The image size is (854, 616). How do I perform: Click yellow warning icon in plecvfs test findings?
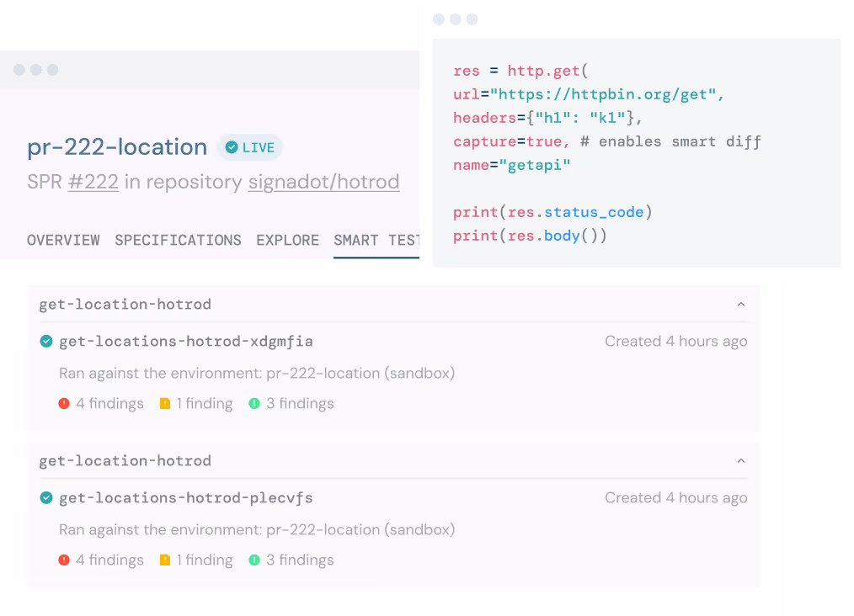[x=165, y=560]
